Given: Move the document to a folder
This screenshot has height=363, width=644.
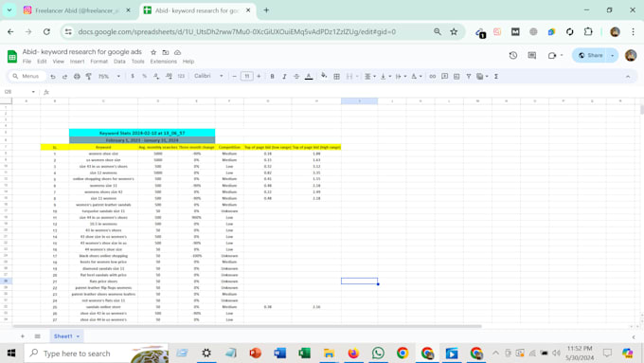Looking at the screenshot, I should point(166,53).
